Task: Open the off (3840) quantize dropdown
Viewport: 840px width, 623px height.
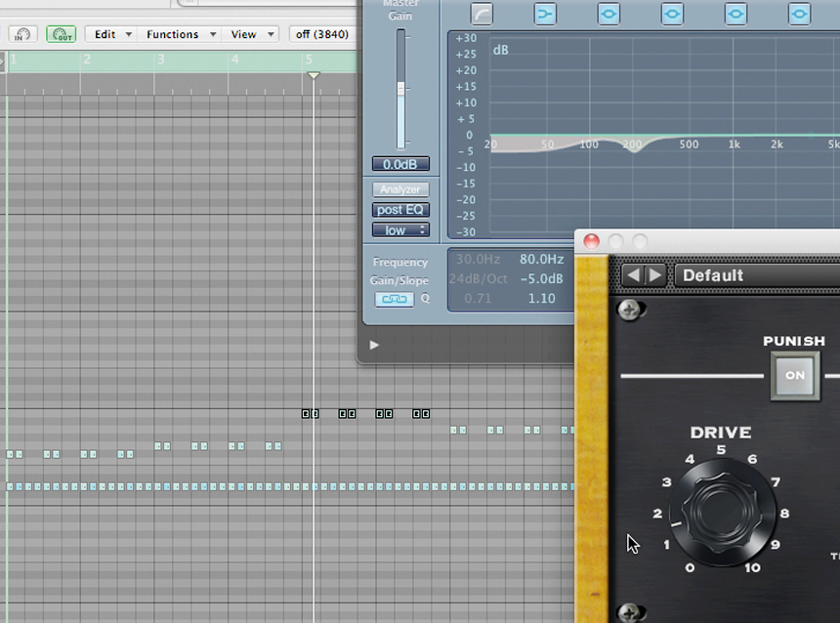Action: tap(322, 34)
